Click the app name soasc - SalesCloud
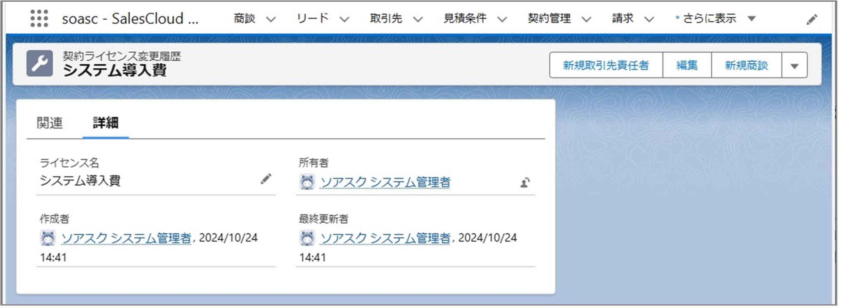868x308 pixels. [x=130, y=19]
